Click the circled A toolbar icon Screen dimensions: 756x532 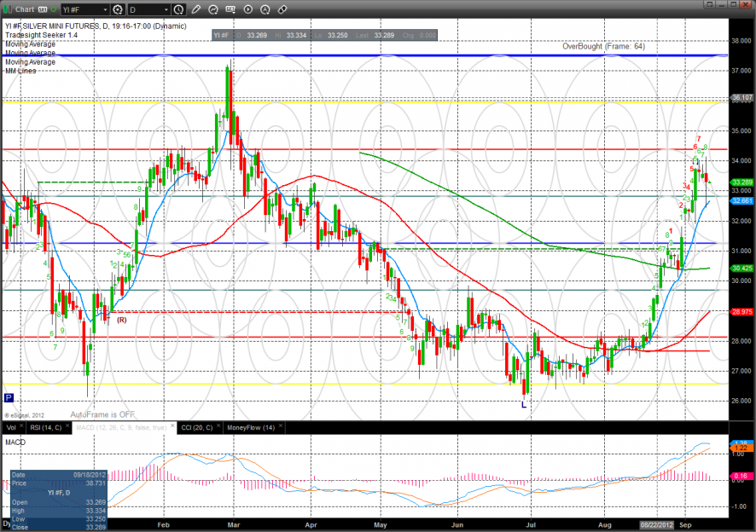pos(265,9)
